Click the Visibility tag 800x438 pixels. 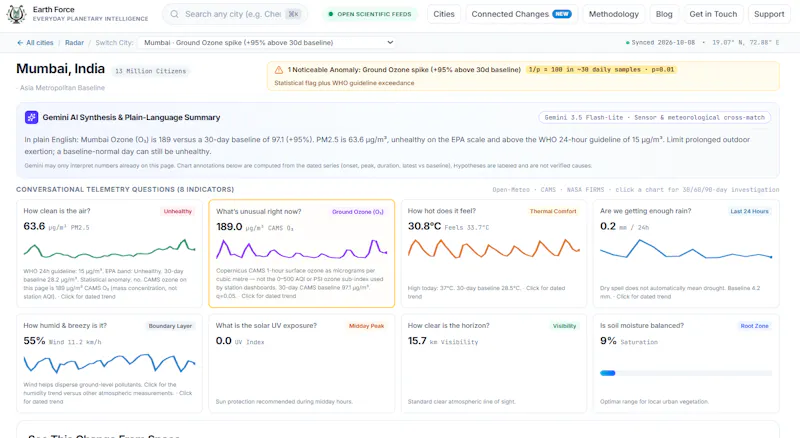(564, 326)
